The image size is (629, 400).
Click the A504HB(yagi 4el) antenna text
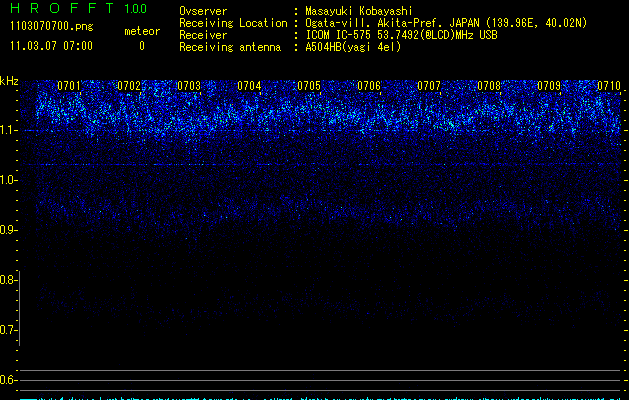353,47
